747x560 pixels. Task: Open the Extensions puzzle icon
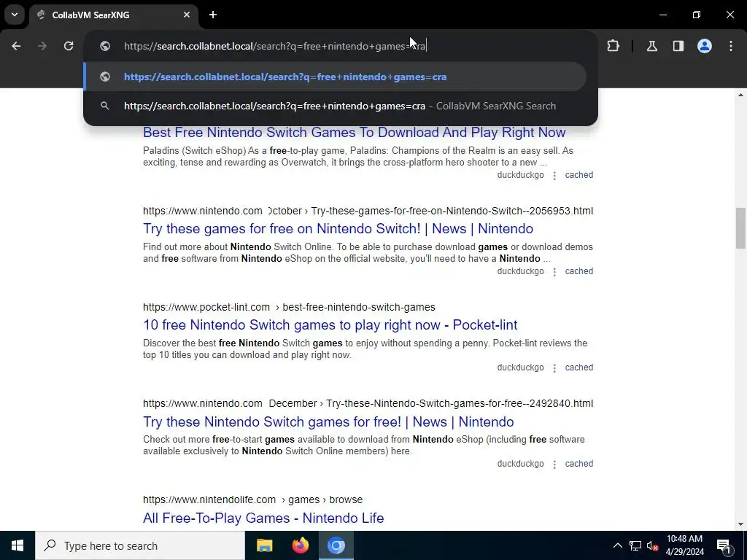(613, 46)
